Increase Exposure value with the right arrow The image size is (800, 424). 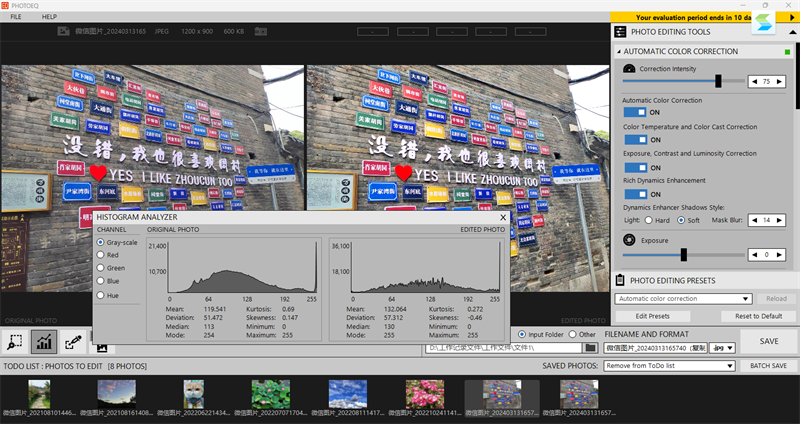click(779, 255)
